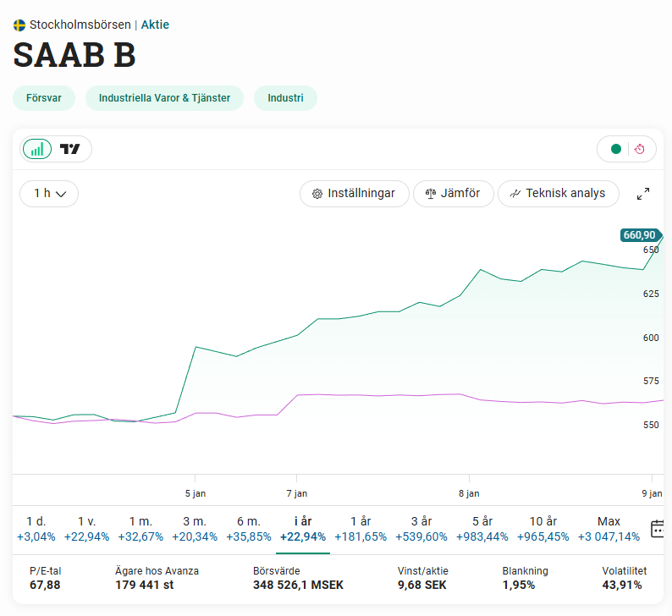Select the 10 år period tab

[543, 529]
